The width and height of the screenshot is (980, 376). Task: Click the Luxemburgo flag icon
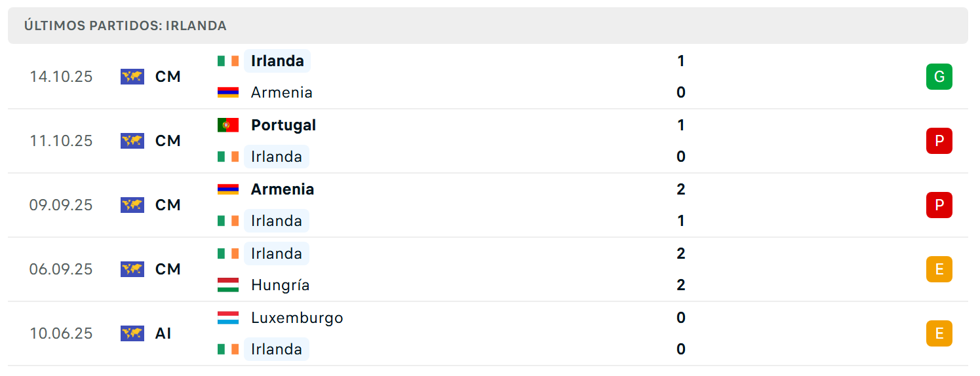[x=228, y=318]
